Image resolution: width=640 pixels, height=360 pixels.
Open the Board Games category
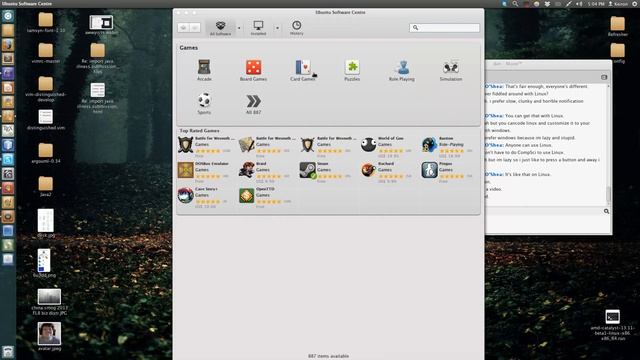click(x=253, y=70)
